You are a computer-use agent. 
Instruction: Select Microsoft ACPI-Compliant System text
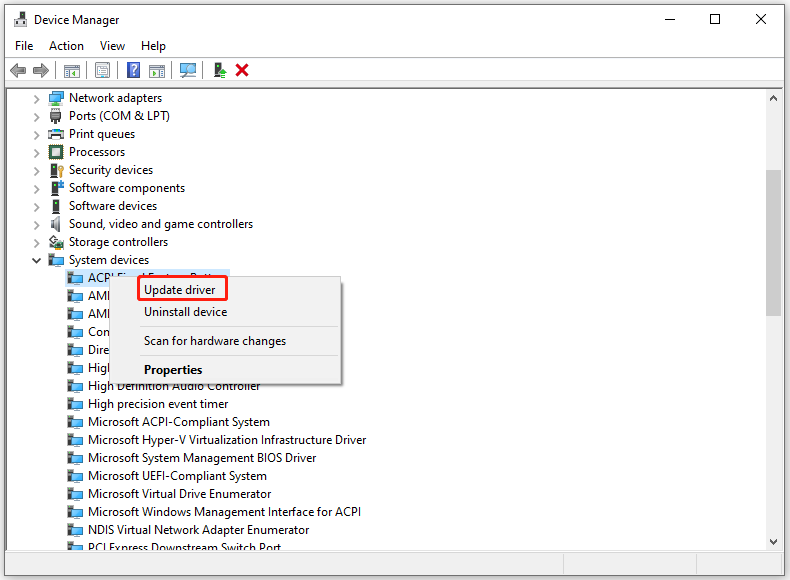[179, 422]
